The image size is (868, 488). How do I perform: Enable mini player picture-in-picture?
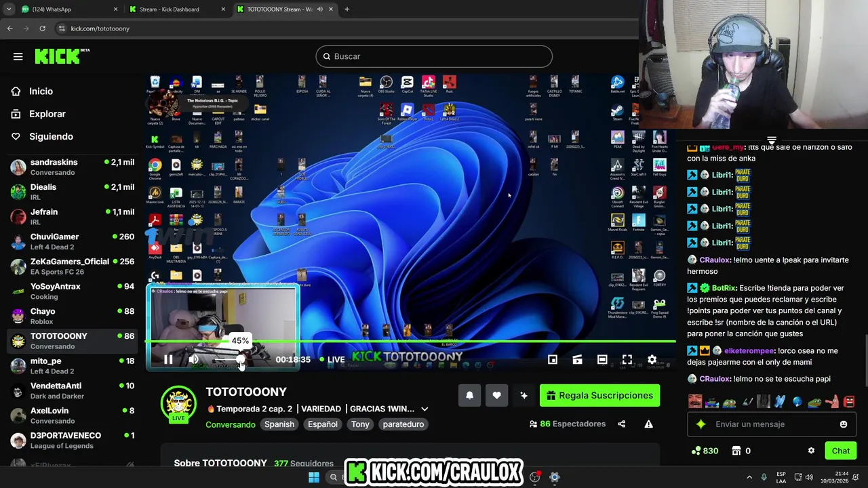click(553, 360)
